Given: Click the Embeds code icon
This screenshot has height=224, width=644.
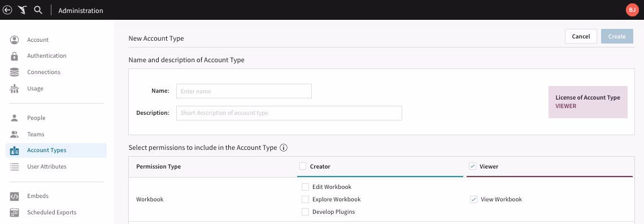Looking at the screenshot, I should [x=14, y=196].
